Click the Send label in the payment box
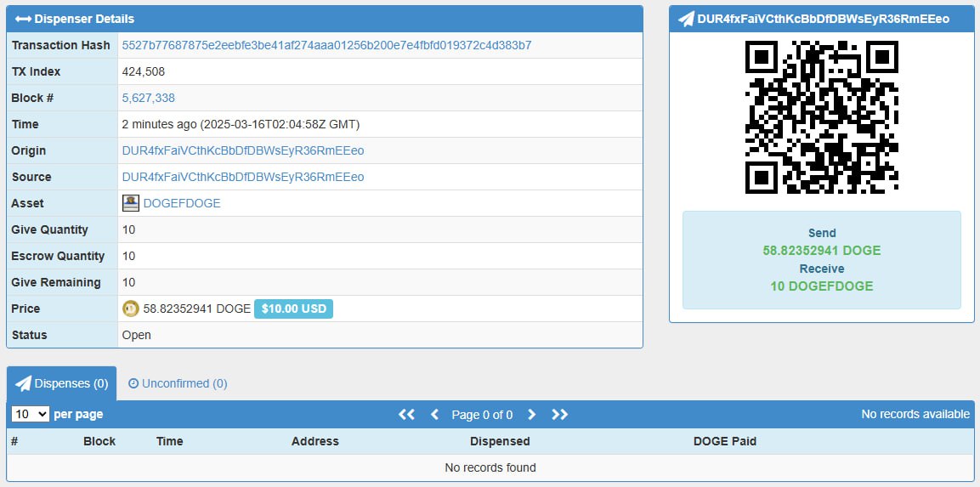 [822, 233]
